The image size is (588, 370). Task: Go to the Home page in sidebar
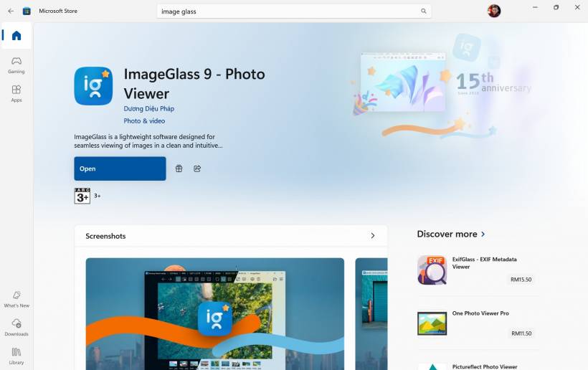click(16, 36)
